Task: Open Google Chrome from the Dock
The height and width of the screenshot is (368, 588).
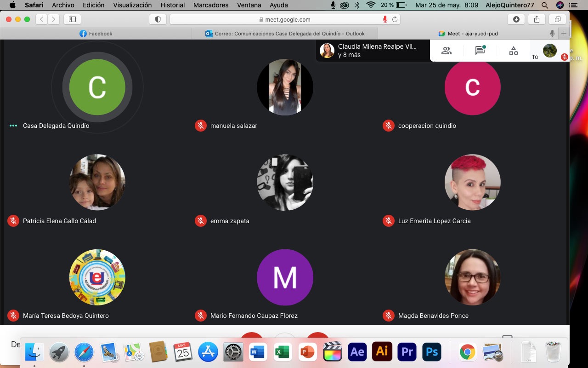Action: coord(468,352)
